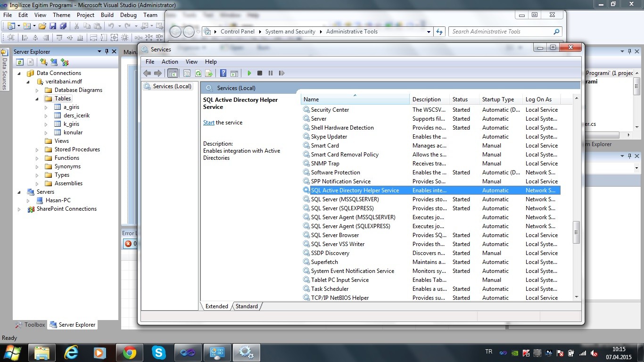Viewport: 644px width, 362px height.
Task: Click System and Security breadcrumb in Control Panel
Action: point(290,32)
